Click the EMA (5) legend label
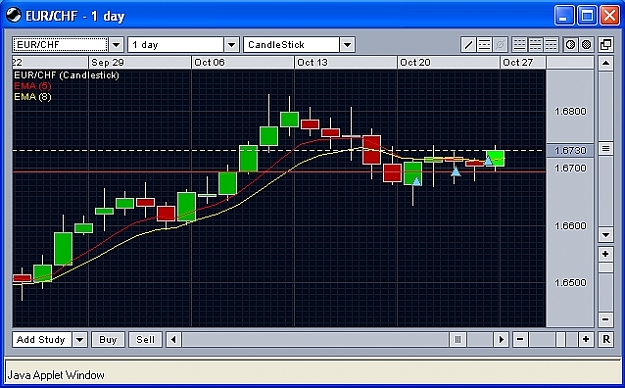 [33, 86]
